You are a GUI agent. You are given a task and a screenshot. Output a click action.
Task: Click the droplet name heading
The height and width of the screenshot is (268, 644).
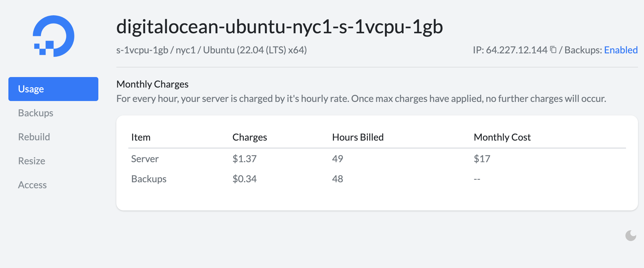(279, 26)
